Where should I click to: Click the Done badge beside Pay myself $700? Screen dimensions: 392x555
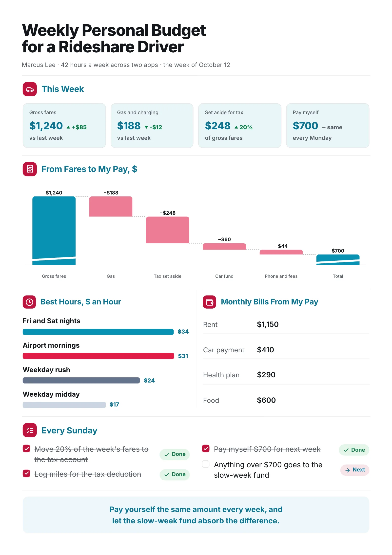tap(354, 450)
